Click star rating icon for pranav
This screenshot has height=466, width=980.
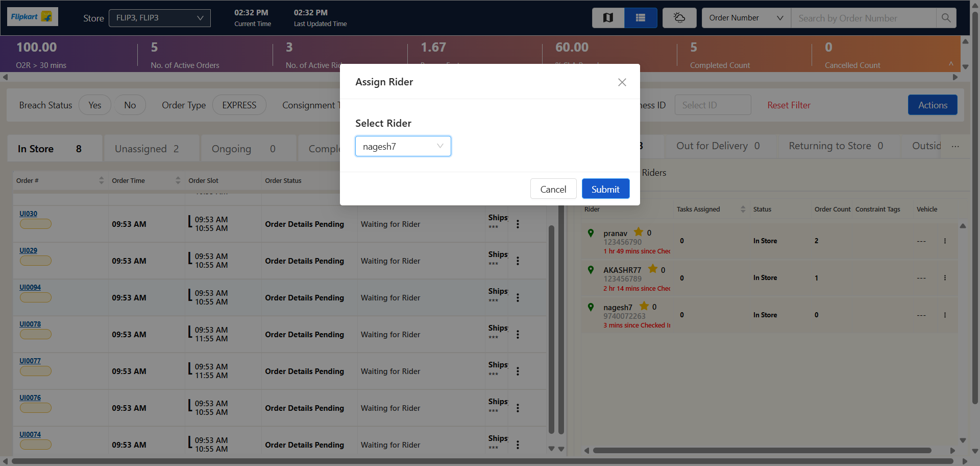point(639,232)
